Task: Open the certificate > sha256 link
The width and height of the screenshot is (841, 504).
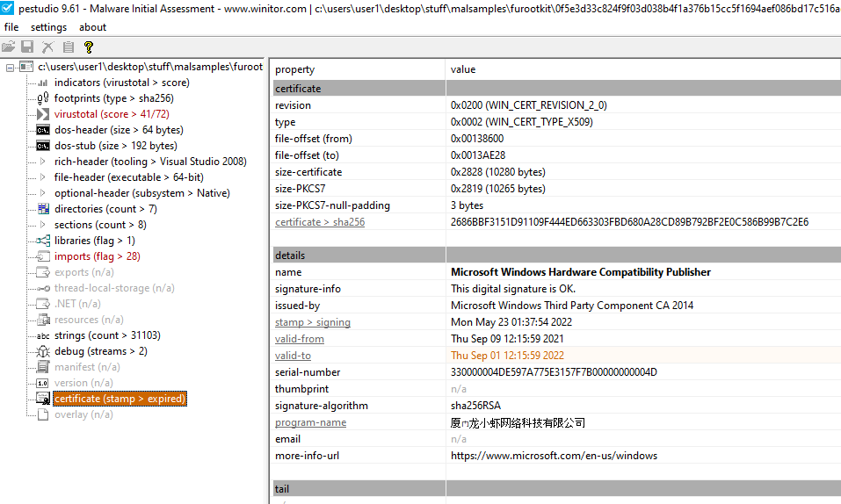Action: 320,222
